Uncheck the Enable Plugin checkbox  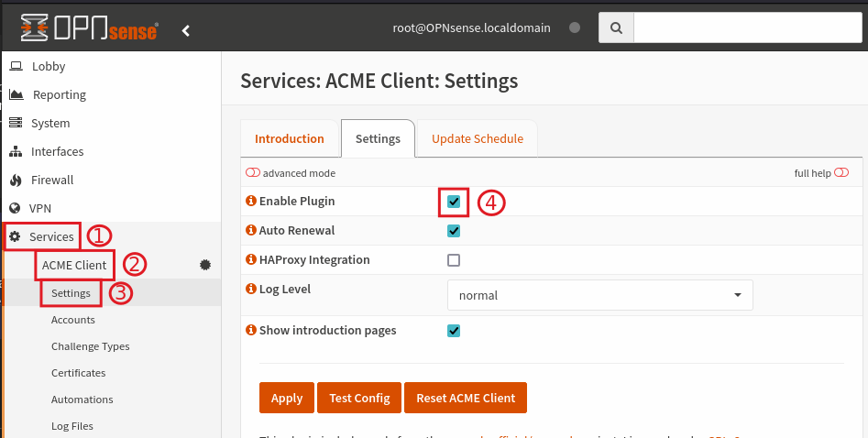[454, 202]
